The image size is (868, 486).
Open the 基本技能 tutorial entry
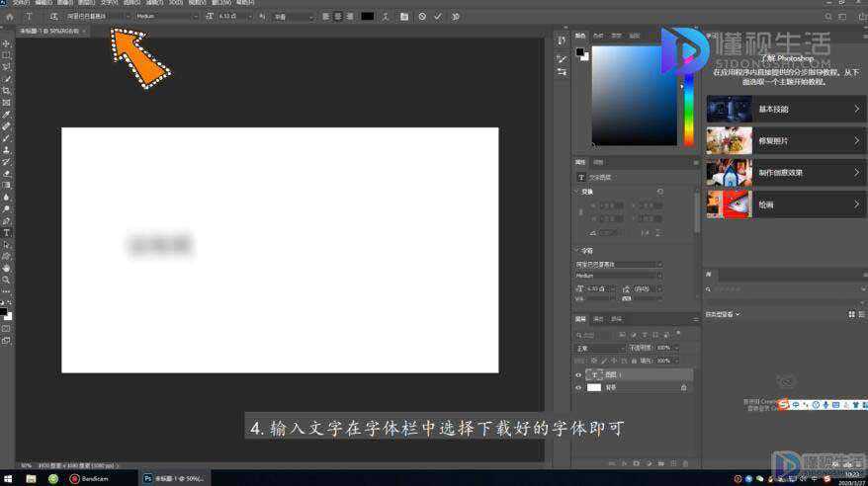tap(785, 109)
